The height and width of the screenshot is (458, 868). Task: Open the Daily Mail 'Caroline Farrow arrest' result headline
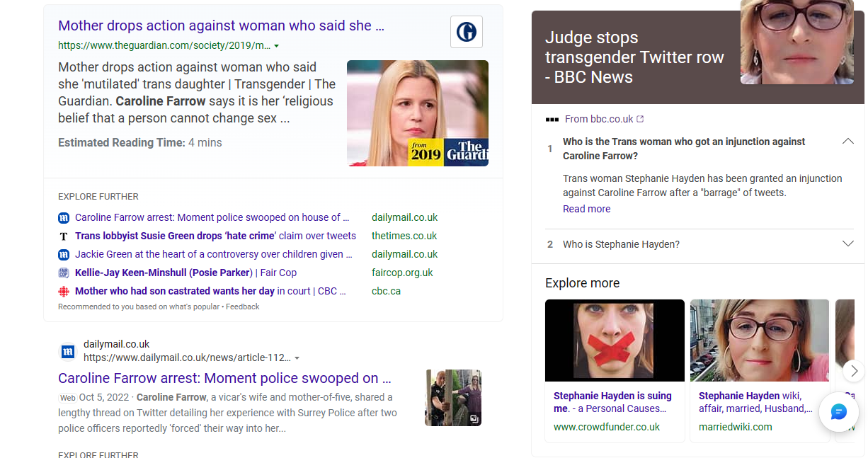(224, 378)
